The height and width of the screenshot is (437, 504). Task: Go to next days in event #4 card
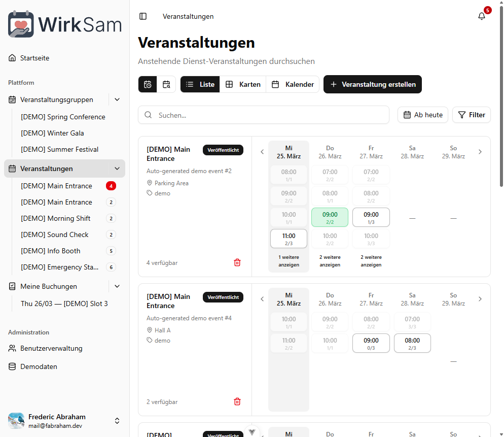[480, 299]
